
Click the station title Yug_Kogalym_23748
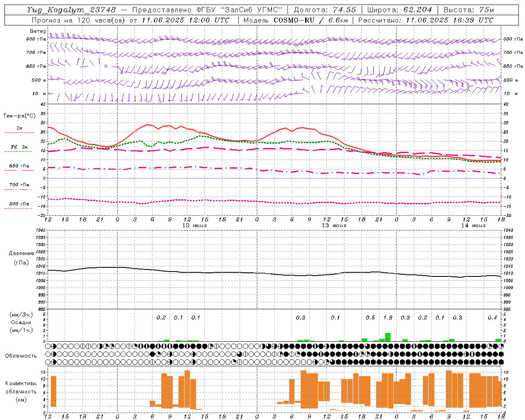pos(72,10)
